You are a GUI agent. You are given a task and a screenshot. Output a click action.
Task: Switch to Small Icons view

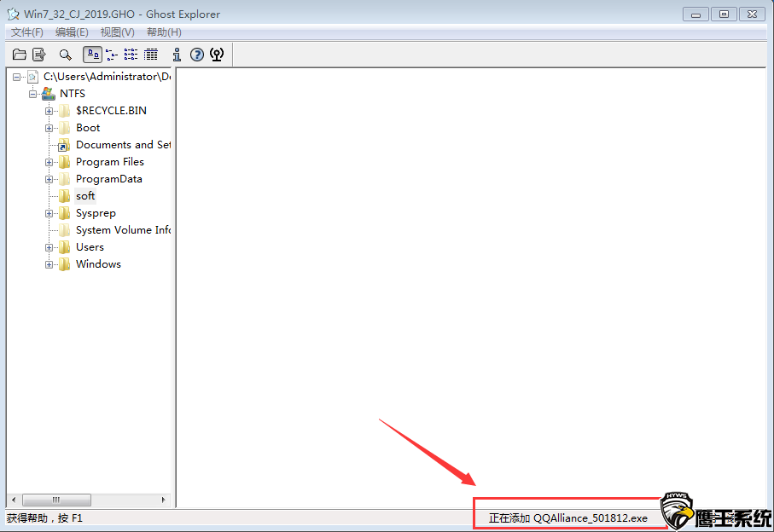pos(112,55)
